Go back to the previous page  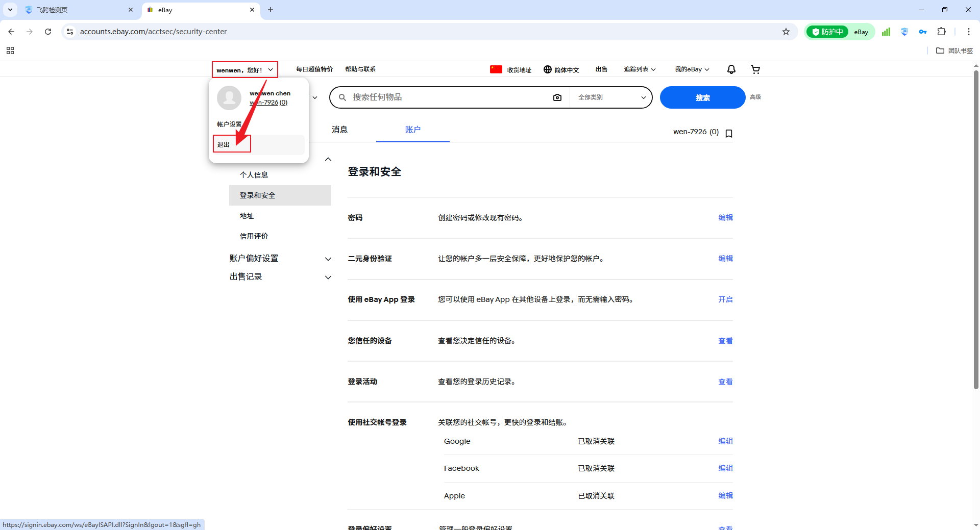pyautogui.click(x=11, y=32)
